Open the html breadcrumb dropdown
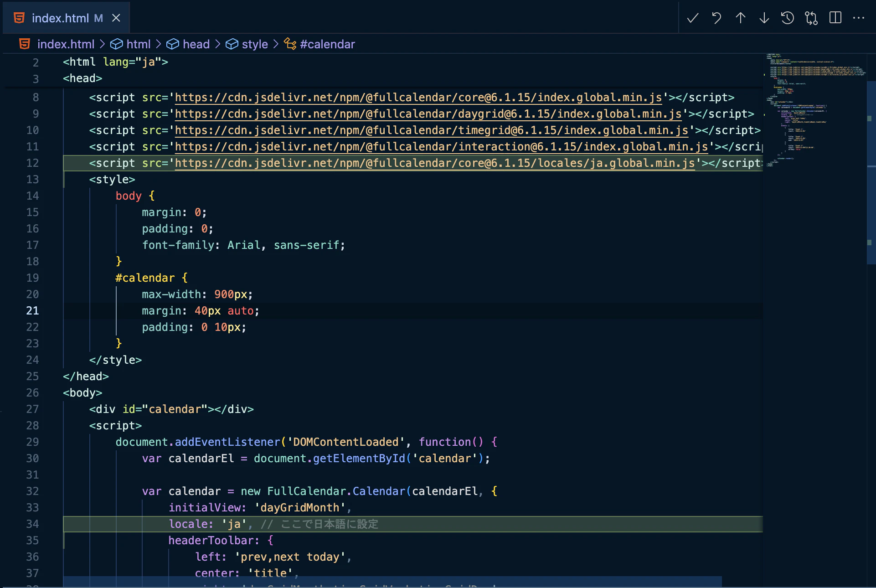 coord(139,44)
